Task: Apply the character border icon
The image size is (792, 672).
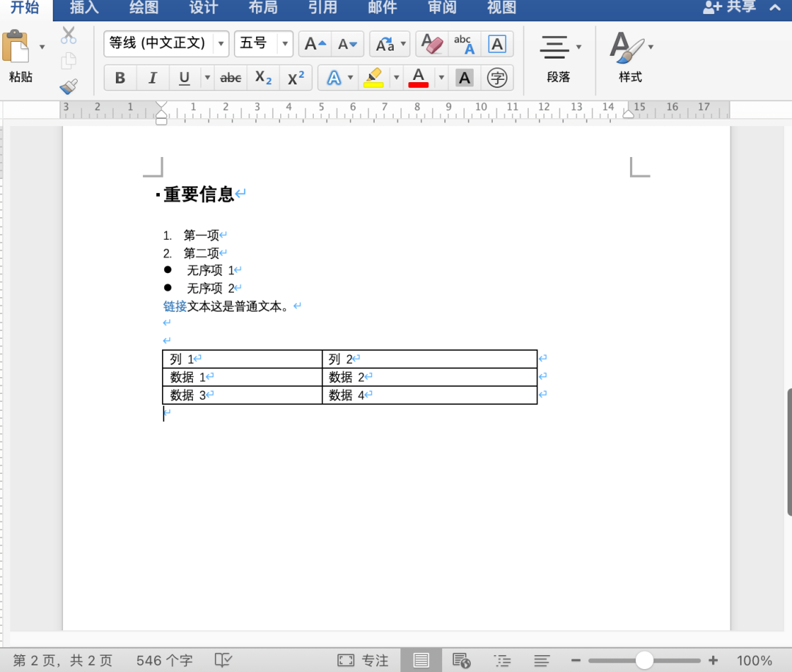Action: click(497, 44)
